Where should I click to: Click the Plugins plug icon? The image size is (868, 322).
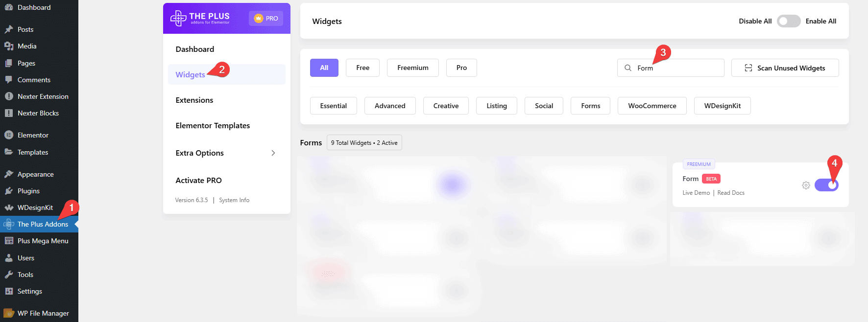[x=8, y=191]
